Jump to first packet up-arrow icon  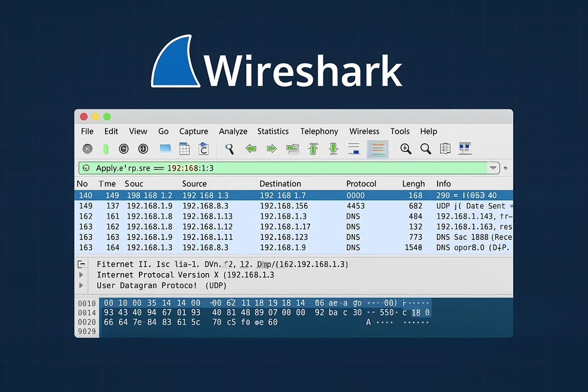(x=313, y=149)
